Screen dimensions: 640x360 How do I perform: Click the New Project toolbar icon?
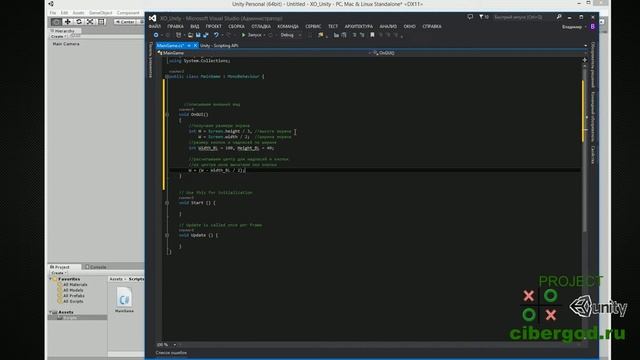coord(178,35)
